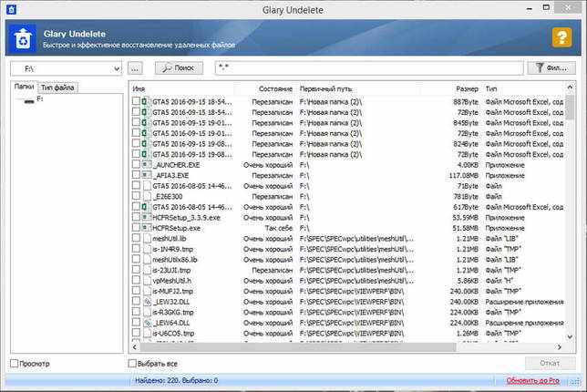Tick checkbox for is-MUF12.tmp

coord(136,290)
